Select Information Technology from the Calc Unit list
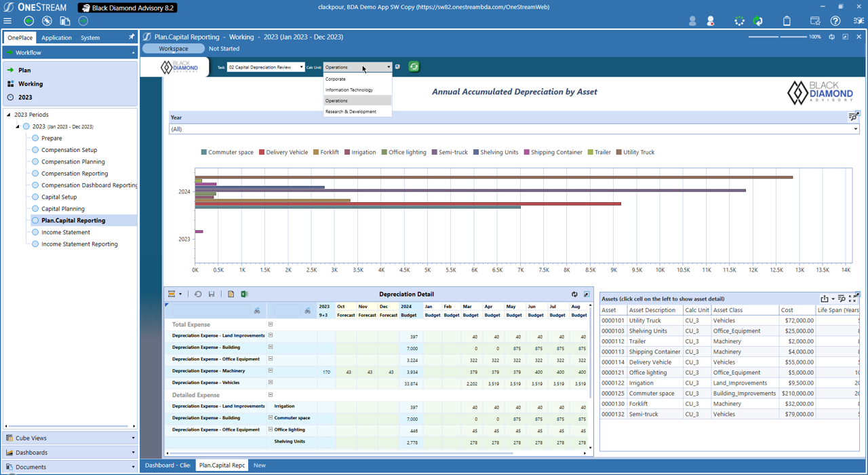Image resolution: width=868 pixels, height=475 pixels. tap(357, 90)
